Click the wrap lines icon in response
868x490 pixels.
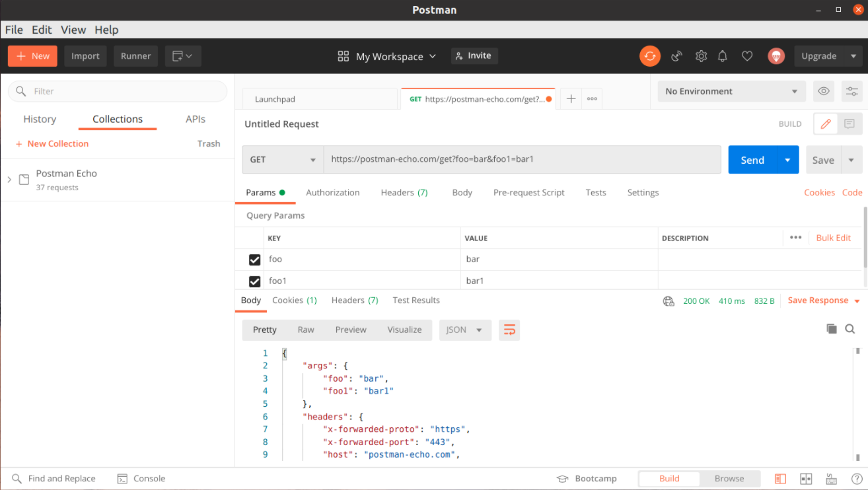(509, 330)
